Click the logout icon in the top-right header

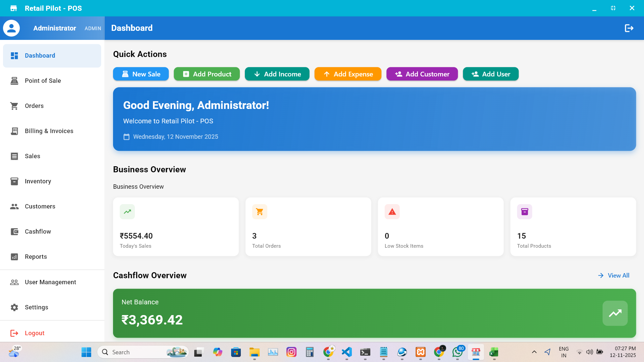coord(629,28)
